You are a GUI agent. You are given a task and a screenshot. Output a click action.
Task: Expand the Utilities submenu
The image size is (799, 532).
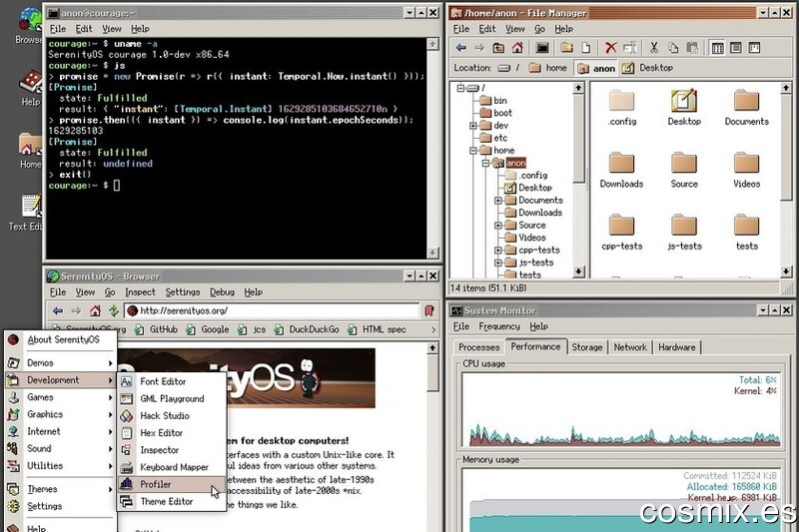(x=60, y=466)
